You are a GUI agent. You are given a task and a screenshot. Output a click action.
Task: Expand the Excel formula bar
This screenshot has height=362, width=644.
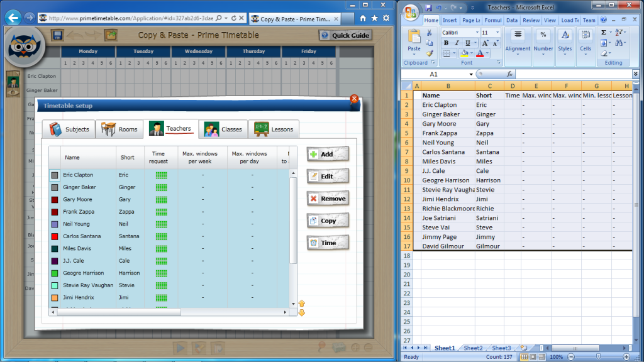[635, 74]
